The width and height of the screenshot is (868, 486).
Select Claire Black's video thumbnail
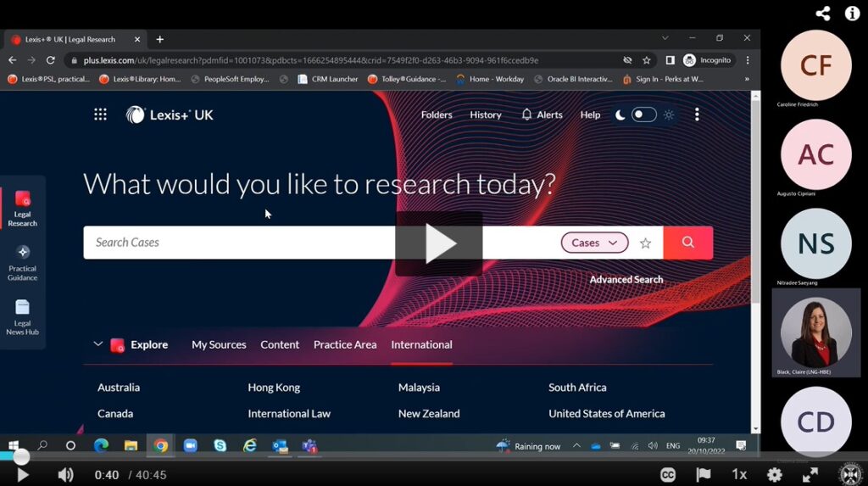click(816, 332)
